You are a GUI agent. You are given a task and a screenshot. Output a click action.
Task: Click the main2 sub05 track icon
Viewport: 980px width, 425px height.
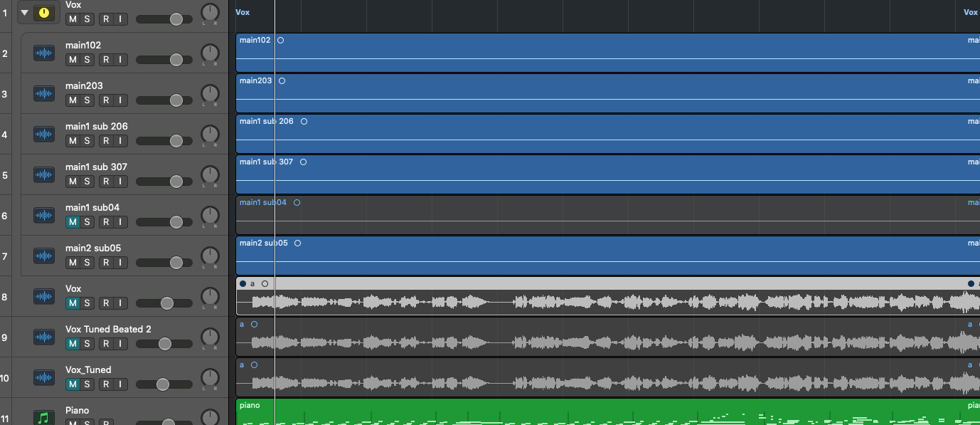pyautogui.click(x=44, y=256)
